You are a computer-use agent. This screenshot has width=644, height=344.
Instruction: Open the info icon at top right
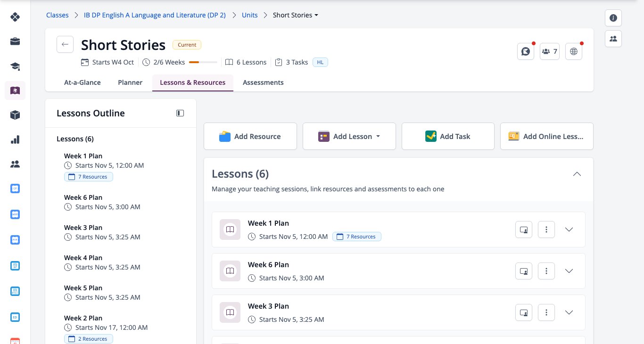[613, 18]
